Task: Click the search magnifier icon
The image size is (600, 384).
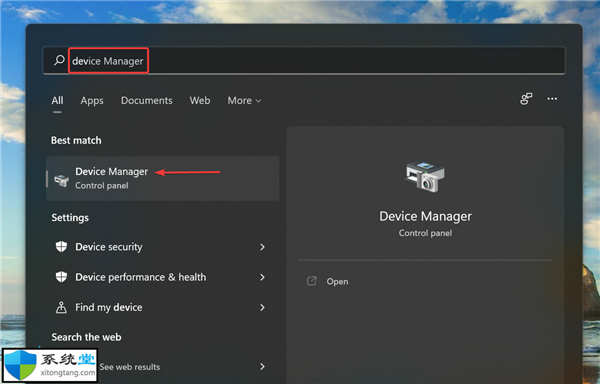Action: (x=59, y=60)
